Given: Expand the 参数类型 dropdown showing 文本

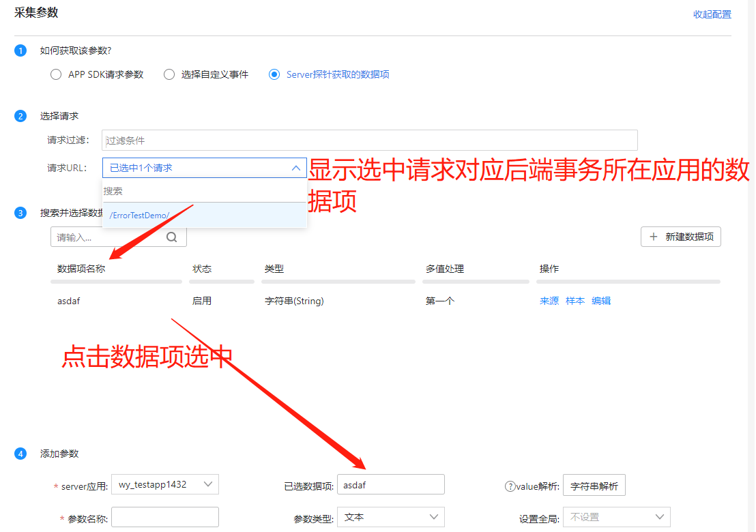Looking at the screenshot, I should [390, 518].
